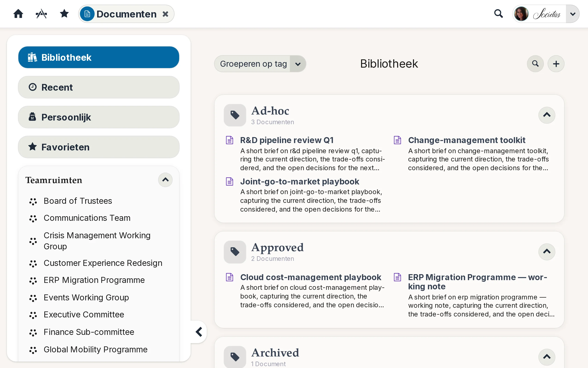The width and height of the screenshot is (588, 368).
Task: Close the Documenten tab
Action: [165, 14]
